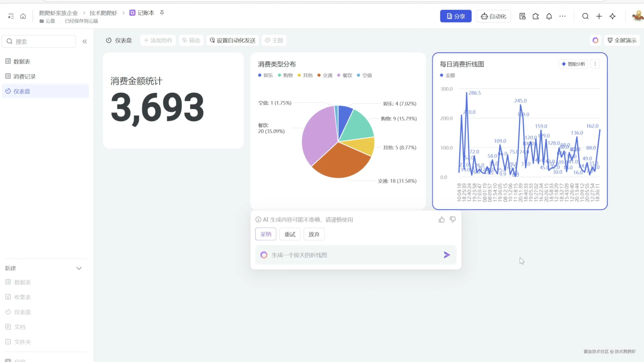This screenshot has width=644, height=362.
Task: Open 消费记录 in the sidebar
Action: pos(24,76)
